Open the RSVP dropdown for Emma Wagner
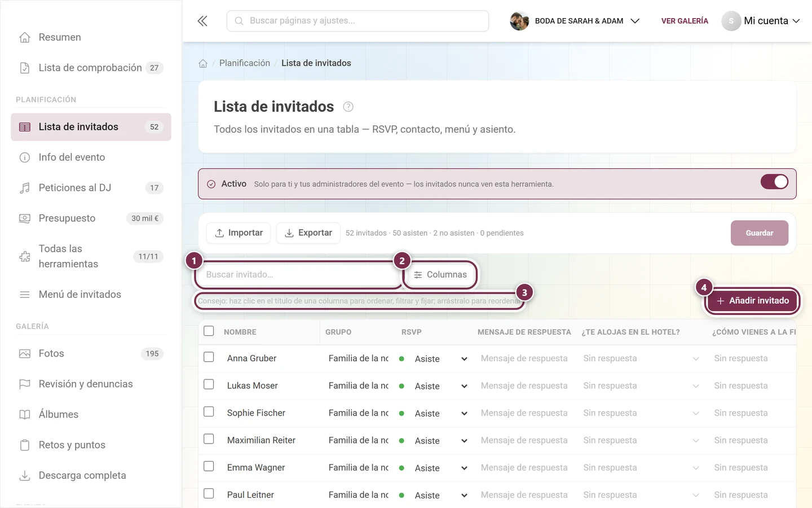Viewport: 812px width, 508px height. (x=433, y=468)
